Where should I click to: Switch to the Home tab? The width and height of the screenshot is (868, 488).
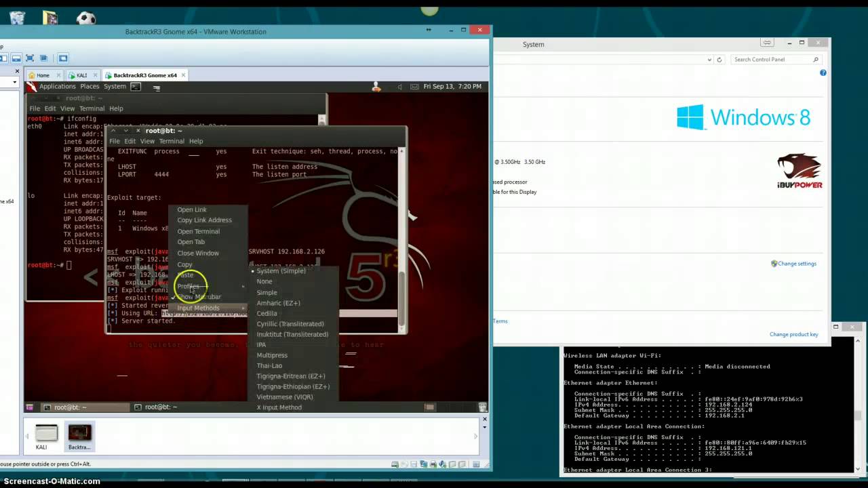click(43, 75)
